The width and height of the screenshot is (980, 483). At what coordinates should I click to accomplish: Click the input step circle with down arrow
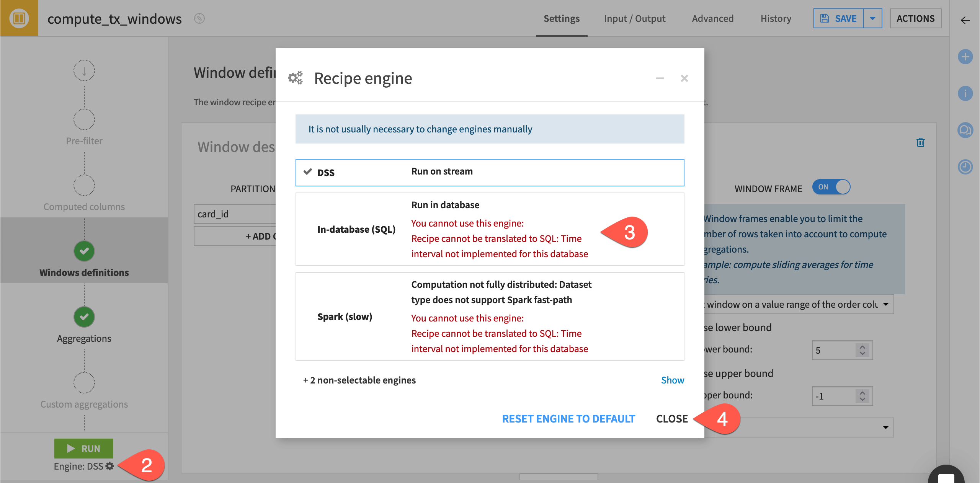[x=84, y=70]
